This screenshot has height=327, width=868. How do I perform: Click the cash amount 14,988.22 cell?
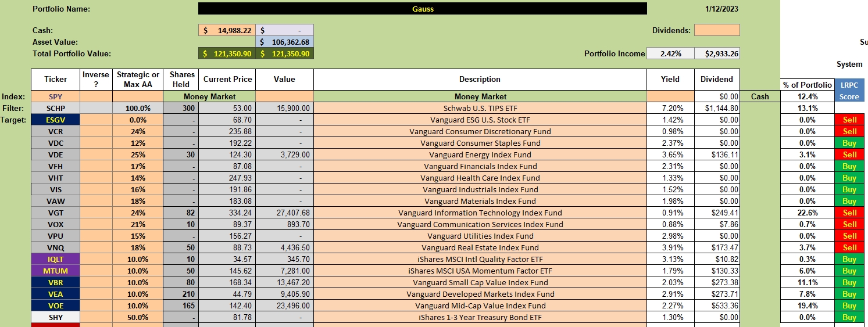coord(227,30)
